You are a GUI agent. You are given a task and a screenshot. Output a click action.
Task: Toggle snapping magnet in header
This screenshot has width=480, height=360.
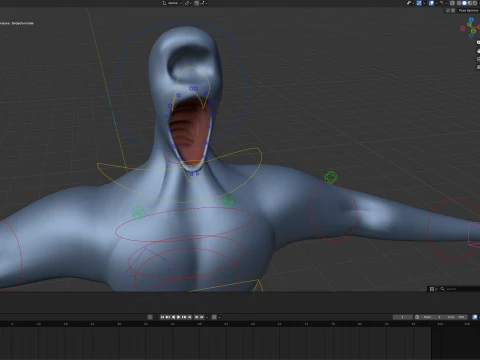click(196, 3)
